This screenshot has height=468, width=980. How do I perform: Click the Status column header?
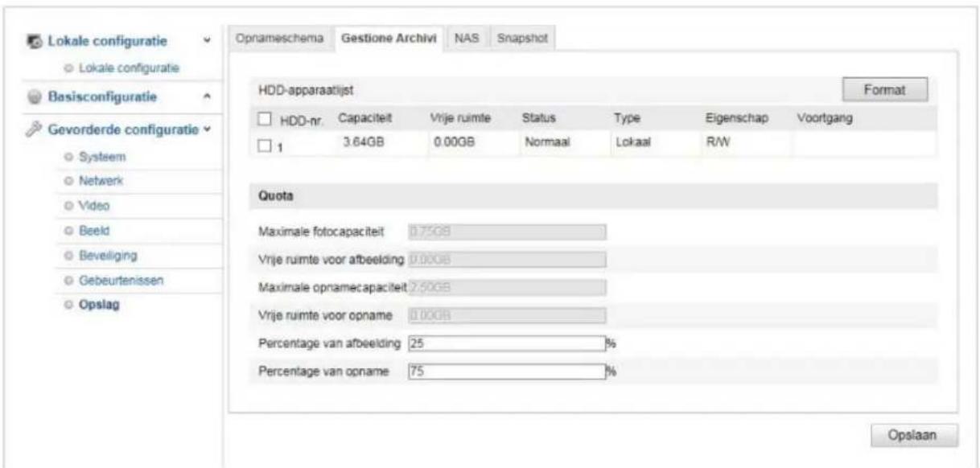[x=537, y=117]
